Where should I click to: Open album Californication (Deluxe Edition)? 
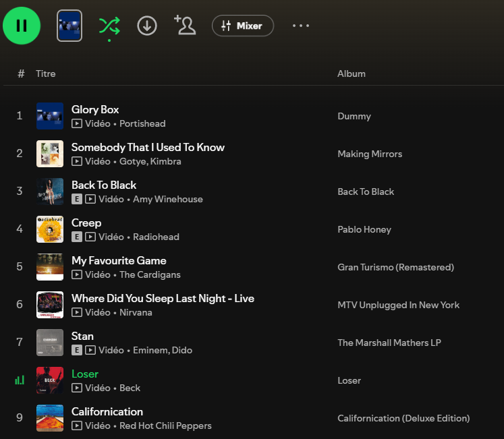click(403, 418)
